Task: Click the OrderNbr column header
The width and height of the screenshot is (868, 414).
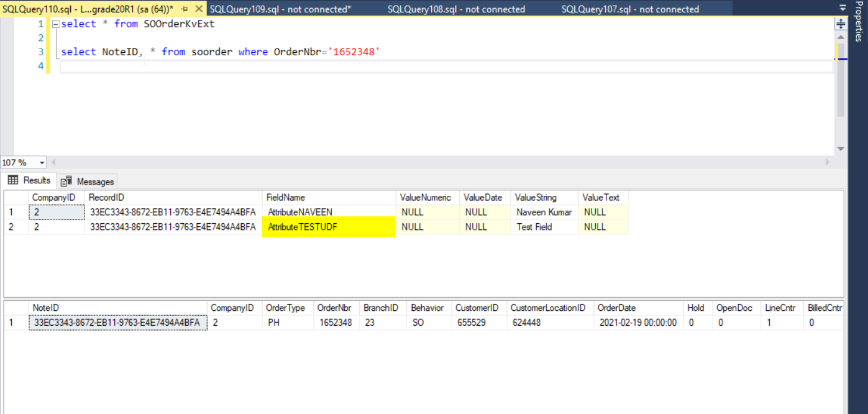Action: coord(336,308)
